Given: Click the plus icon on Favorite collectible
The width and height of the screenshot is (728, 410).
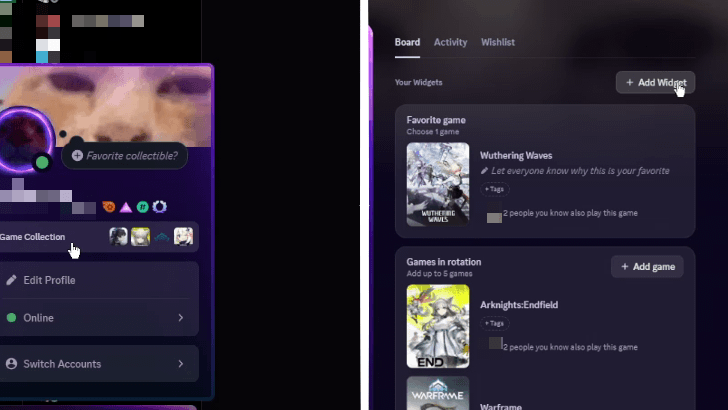Looking at the screenshot, I should [77, 156].
